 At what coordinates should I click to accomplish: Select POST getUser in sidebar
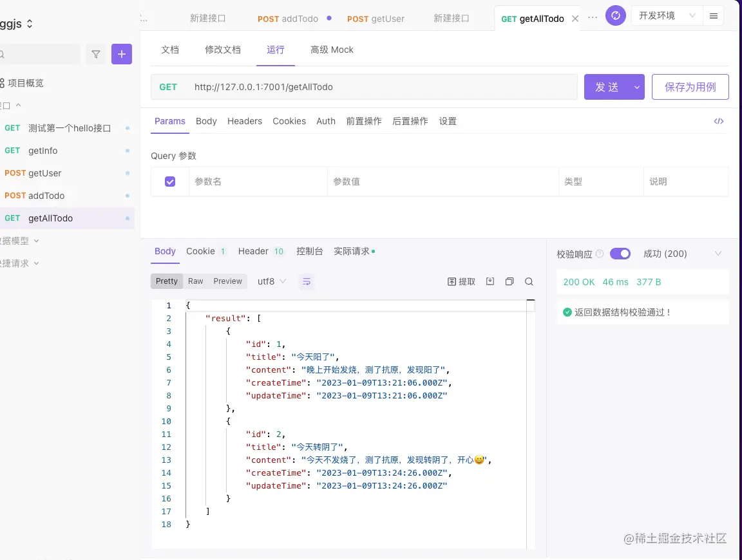pyautogui.click(x=66, y=173)
